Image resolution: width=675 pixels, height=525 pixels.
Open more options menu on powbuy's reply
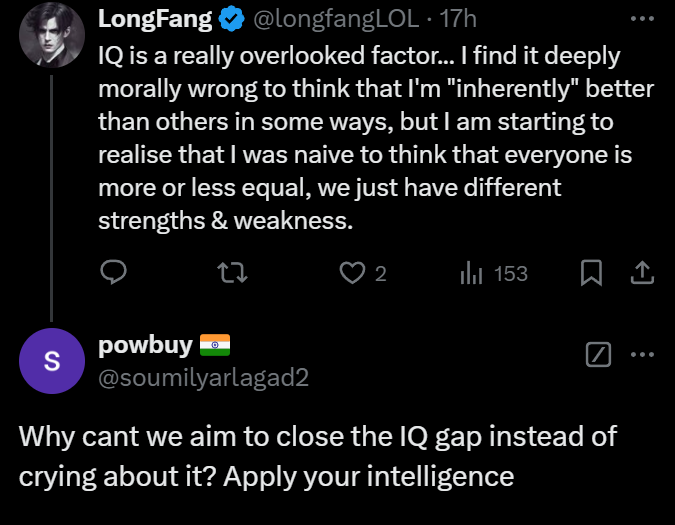click(641, 354)
